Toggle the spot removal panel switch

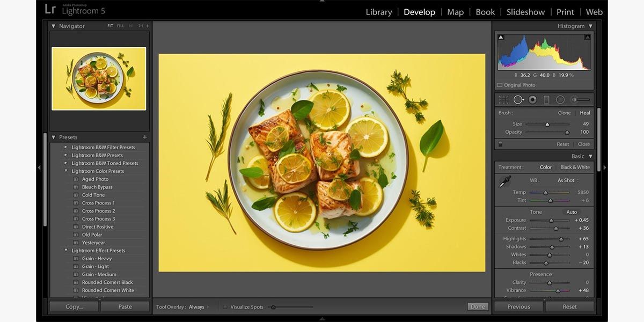500,144
